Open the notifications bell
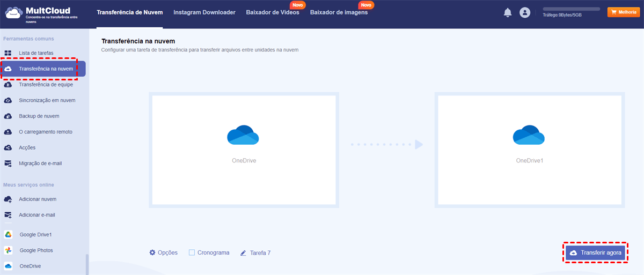Viewport: 644px width, 275px height. pyautogui.click(x=508, y=12)
